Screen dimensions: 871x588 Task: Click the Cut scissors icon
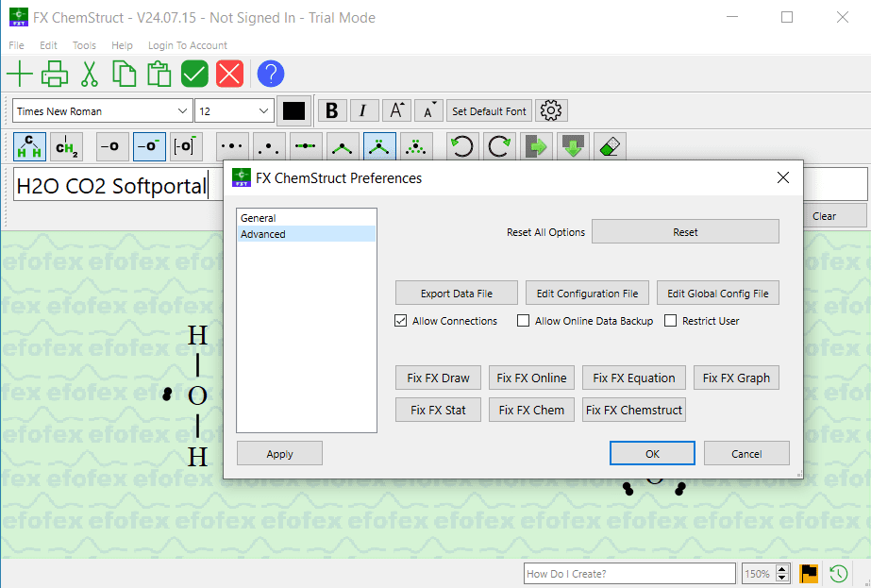point(90,74)
